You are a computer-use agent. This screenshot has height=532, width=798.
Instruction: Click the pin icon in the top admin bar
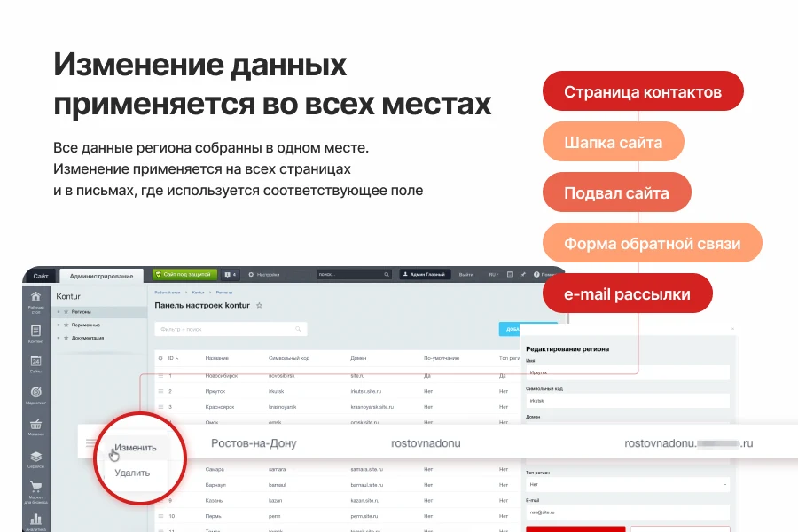(x=522, y=274)
